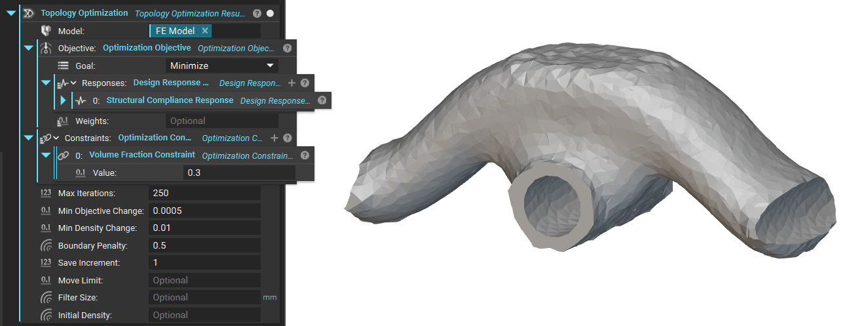Click the Max Iterations input field
The height and width of the screenshot is (326, 868).
(x=204, y=194)
